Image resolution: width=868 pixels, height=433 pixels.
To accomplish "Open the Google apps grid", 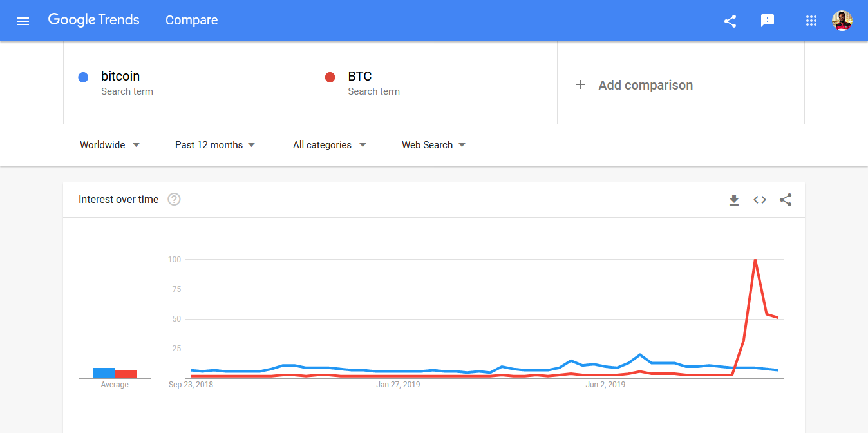I will click(x=811, y=20).
